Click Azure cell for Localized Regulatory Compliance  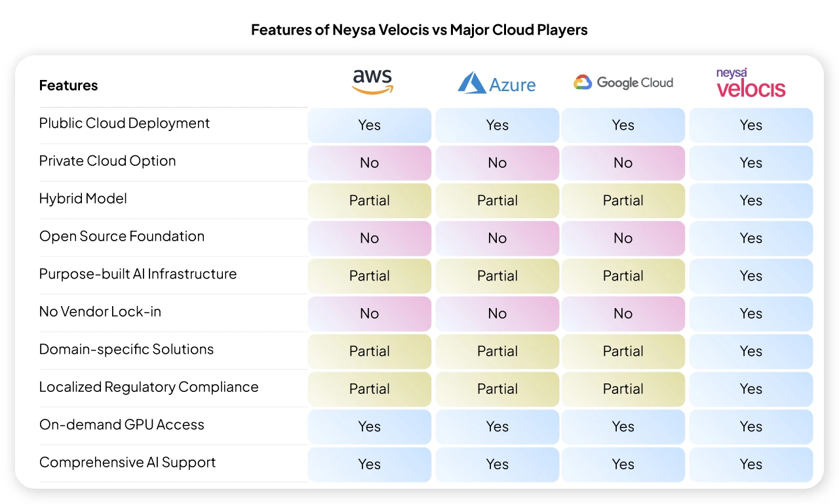click(498, 389)
